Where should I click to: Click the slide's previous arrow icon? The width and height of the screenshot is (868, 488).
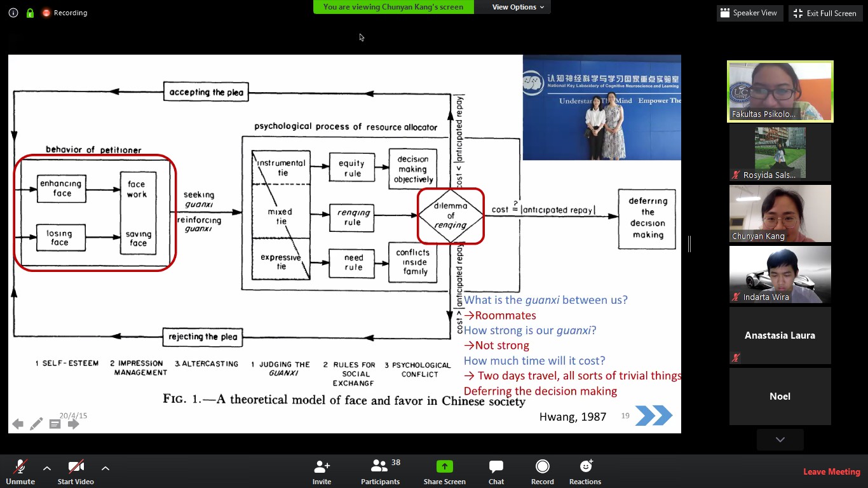point(18,424)
